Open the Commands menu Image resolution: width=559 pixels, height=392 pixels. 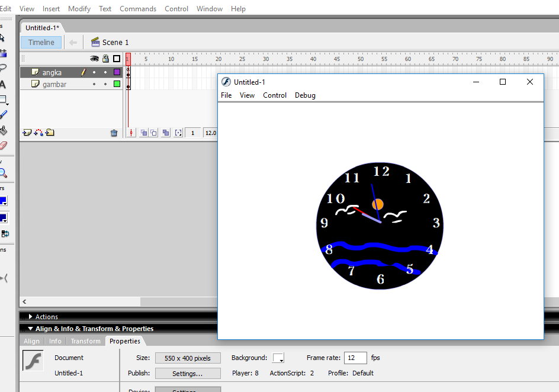tap(138, 8)
